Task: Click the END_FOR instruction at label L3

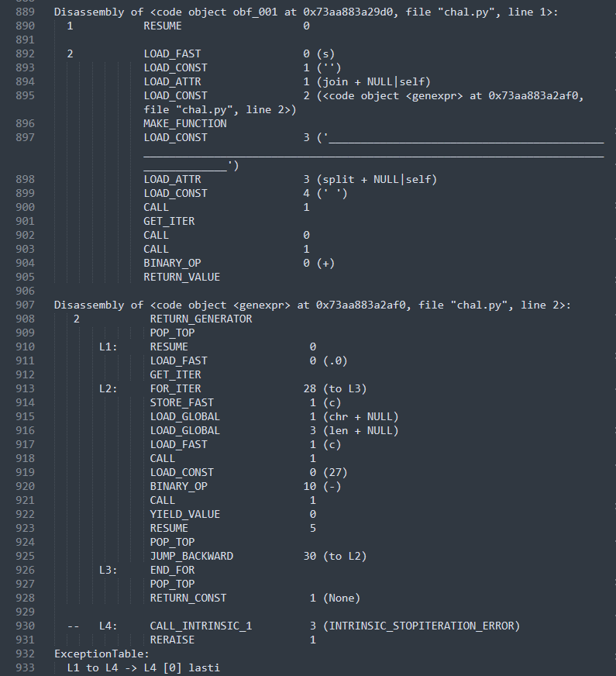Action: (x=172, y=571)
